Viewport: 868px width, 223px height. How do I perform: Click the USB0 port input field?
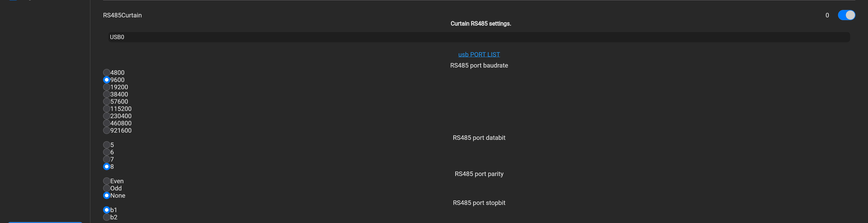coord(479,37)
